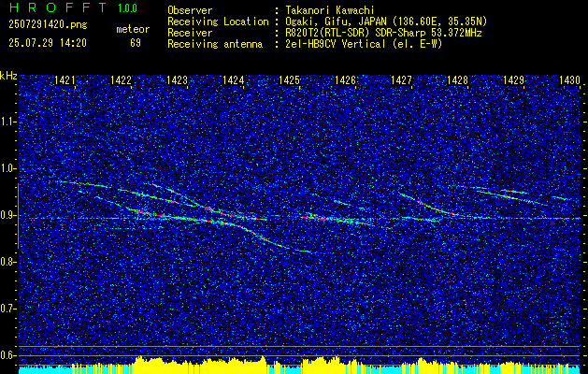588x374 pixels.
Task: Click the 1423 time marker
Action: coord(177,80)
